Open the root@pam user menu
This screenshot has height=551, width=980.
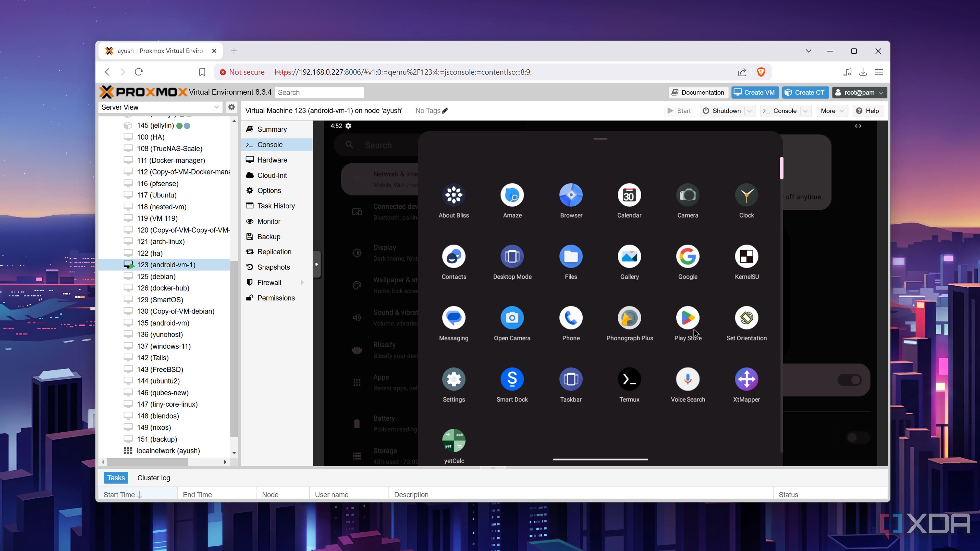859,92
